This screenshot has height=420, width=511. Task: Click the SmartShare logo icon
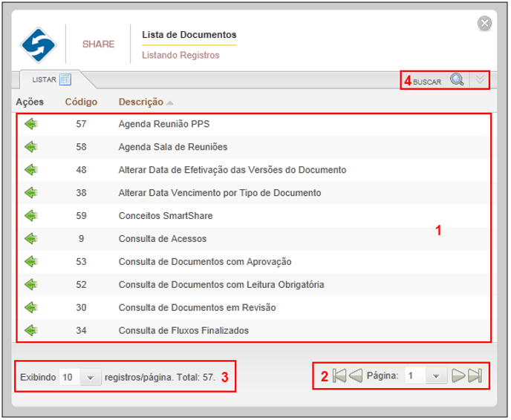click(x=39, y=45)
